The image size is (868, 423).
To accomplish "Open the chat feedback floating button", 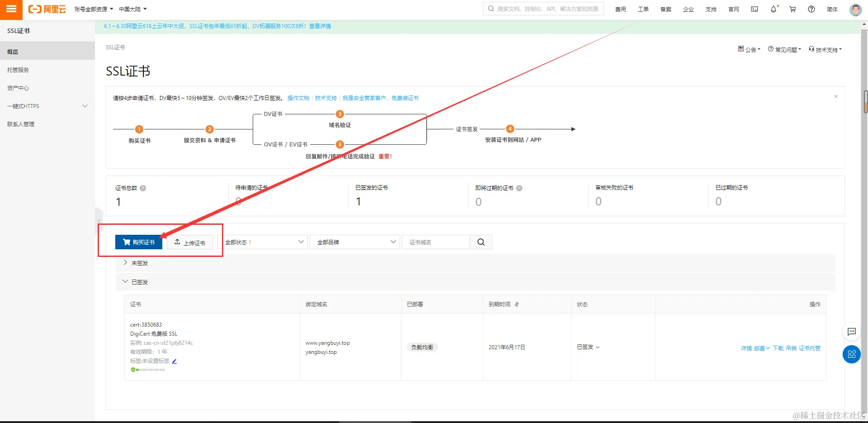I will pos(852,332).
